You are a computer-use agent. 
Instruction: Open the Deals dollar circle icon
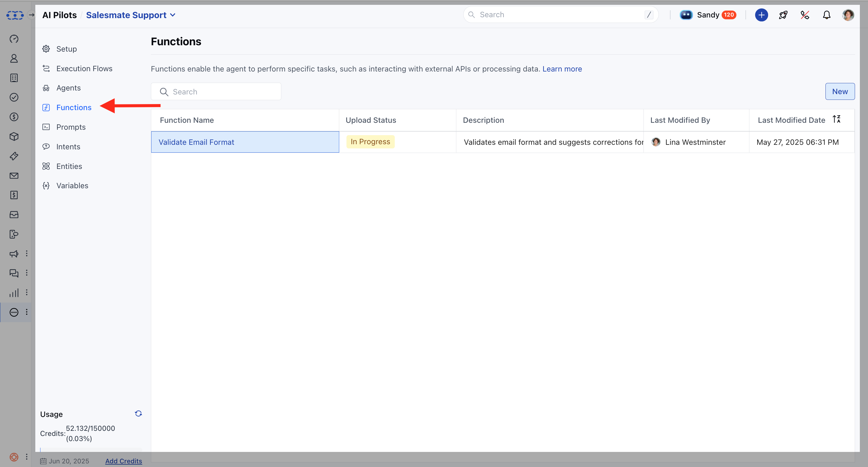(14, 117)
